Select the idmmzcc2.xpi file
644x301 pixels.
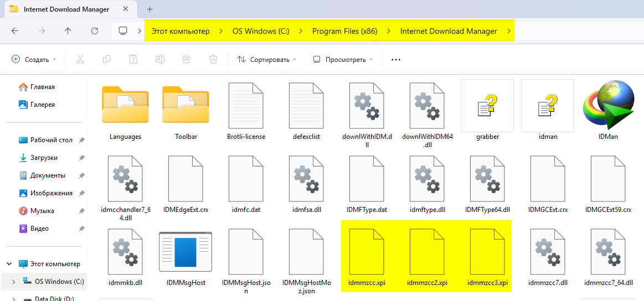427,252
